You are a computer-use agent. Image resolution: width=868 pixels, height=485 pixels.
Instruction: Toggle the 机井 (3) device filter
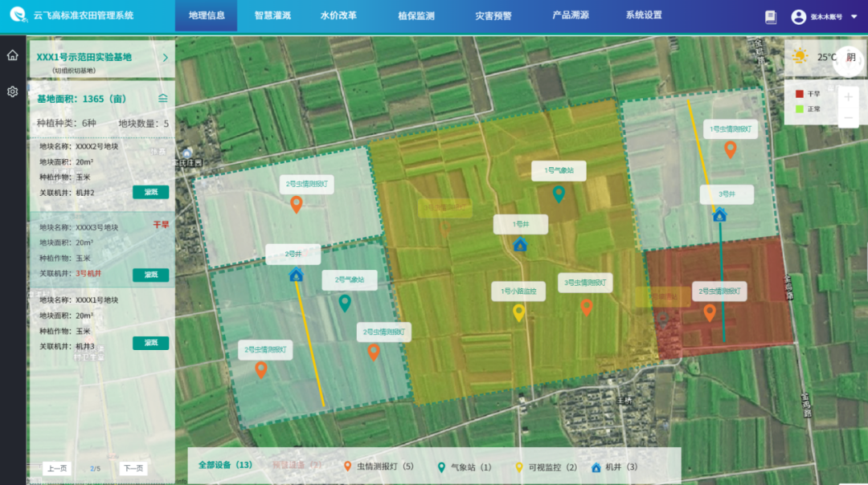(615, 467)
